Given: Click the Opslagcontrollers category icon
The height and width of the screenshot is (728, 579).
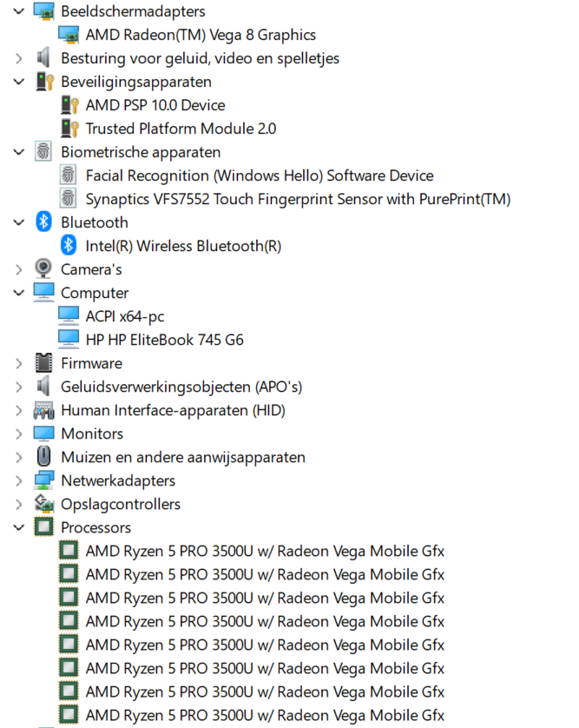Looking at the screenshot, I should [x=43, y=504].
